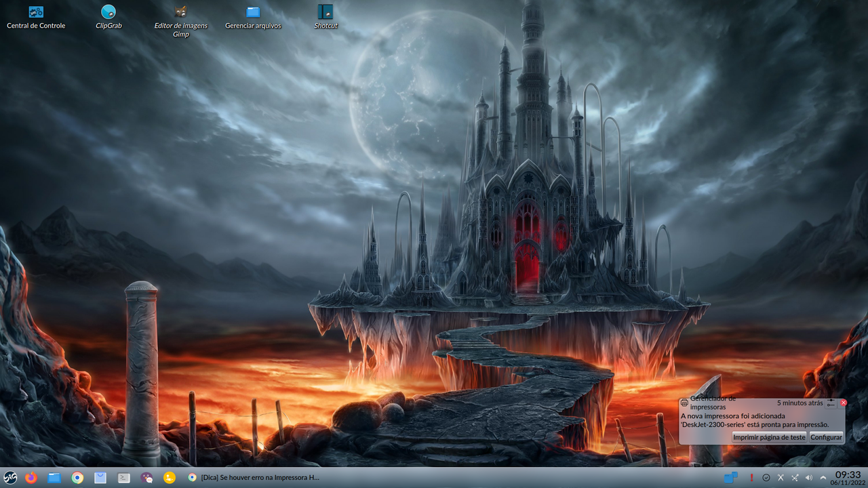Click the red update notifier exclamation icon
The image size is (868, 488).
751,478
